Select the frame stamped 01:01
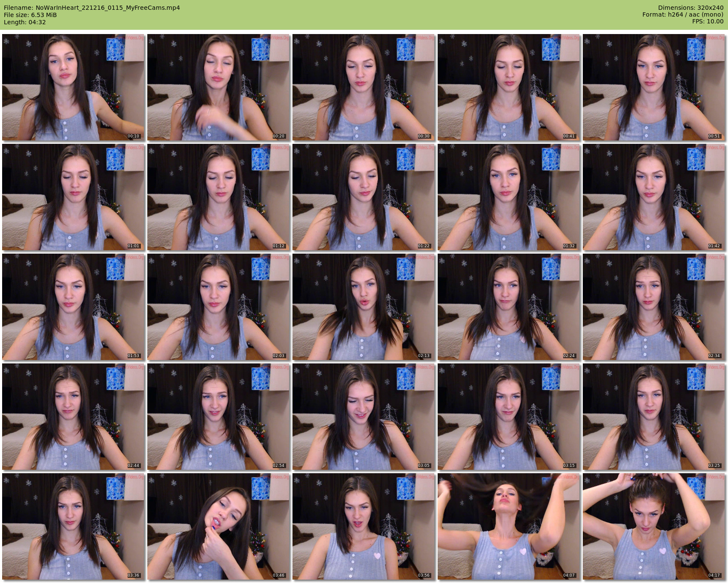 tap(73, 197)
